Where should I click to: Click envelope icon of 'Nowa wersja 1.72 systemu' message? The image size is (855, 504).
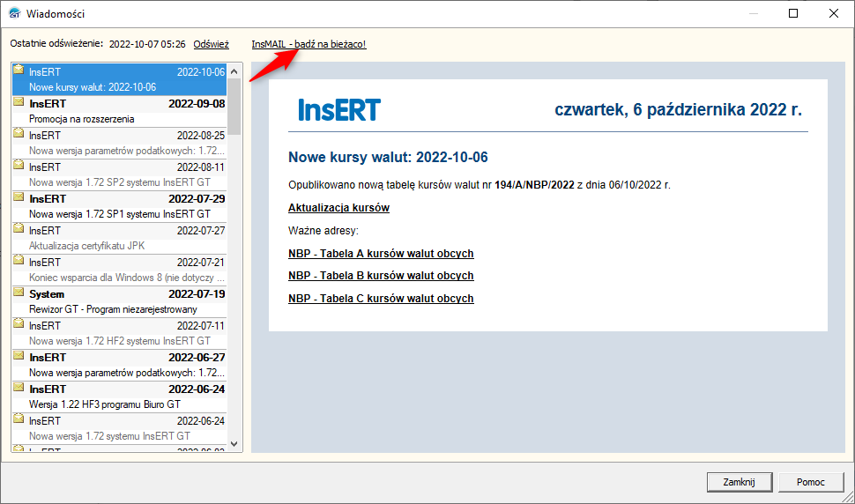tap(19, 419)
